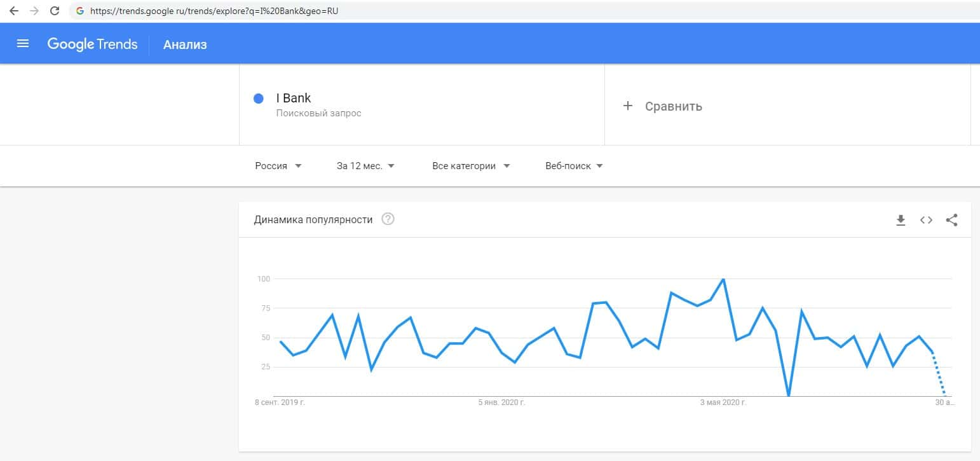This screenshot has width=980, height=461.
Task: Click the browser address bar URL
Action: click(210, 11)
